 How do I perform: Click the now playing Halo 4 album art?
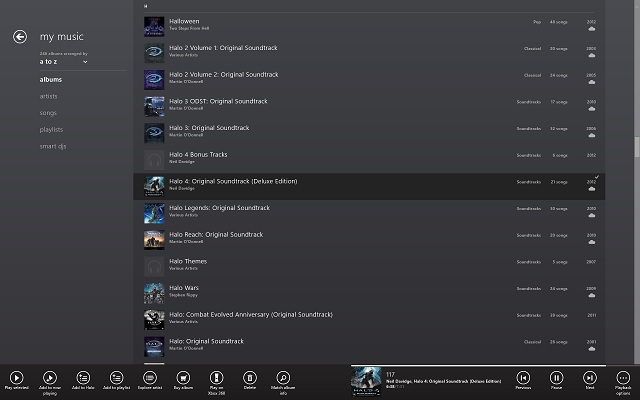(366, 382)
